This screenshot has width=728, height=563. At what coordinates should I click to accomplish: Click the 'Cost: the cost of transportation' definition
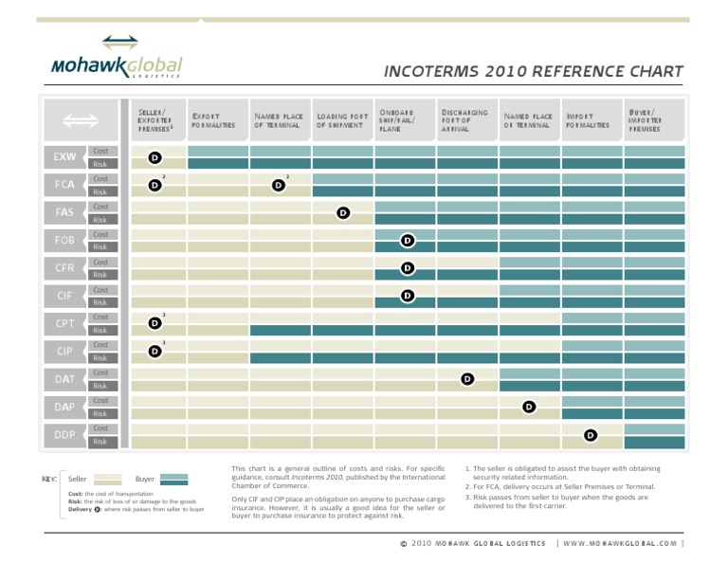[x=111, y=494]
